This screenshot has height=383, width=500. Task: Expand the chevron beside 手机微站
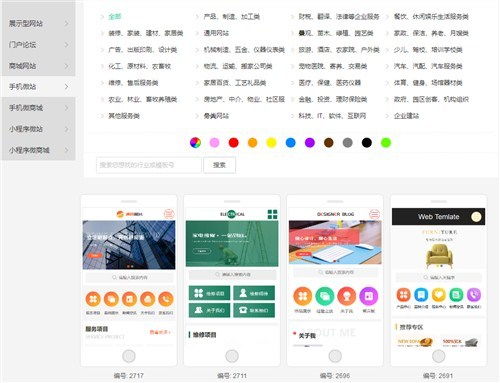pos(66,87)
